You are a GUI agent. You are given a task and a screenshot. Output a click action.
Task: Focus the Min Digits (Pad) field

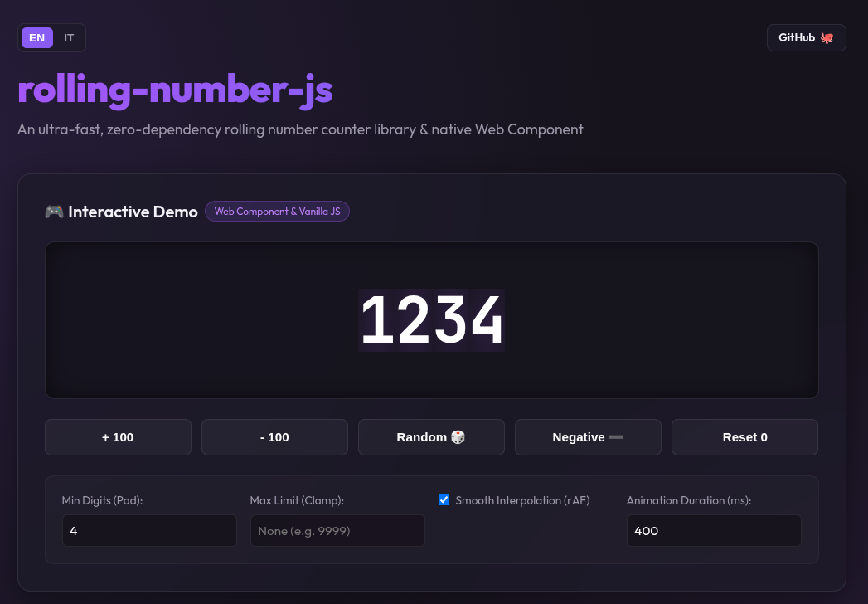coord(149,531)
